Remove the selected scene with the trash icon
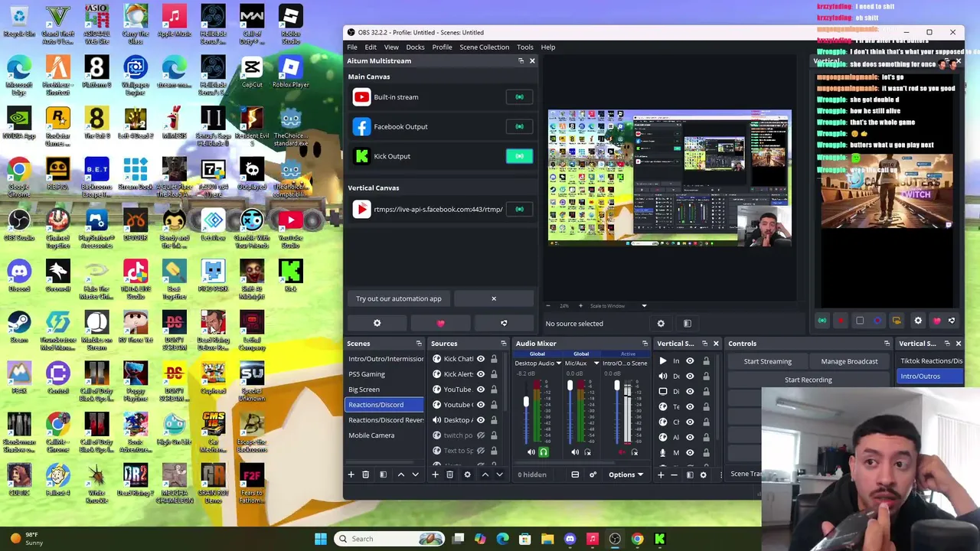 pyautogui.click(x=365, y=474)
